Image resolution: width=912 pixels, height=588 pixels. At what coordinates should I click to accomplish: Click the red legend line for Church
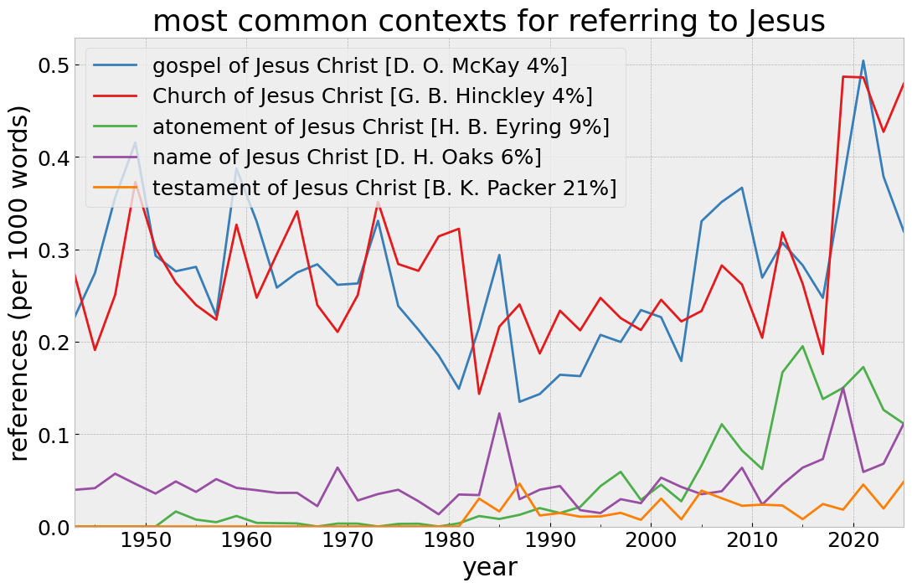pyautogui.click(x=115, y=96)
